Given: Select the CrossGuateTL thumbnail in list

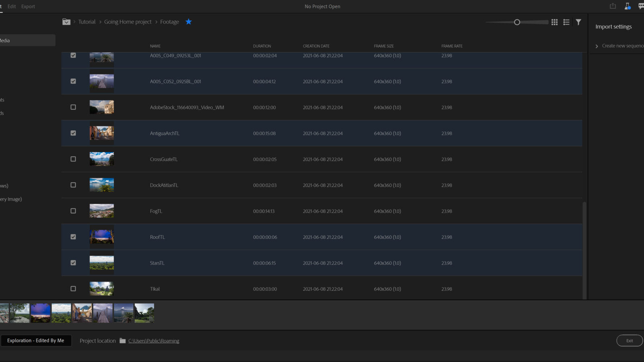Looking at the screenshot, I should (101, 159).
